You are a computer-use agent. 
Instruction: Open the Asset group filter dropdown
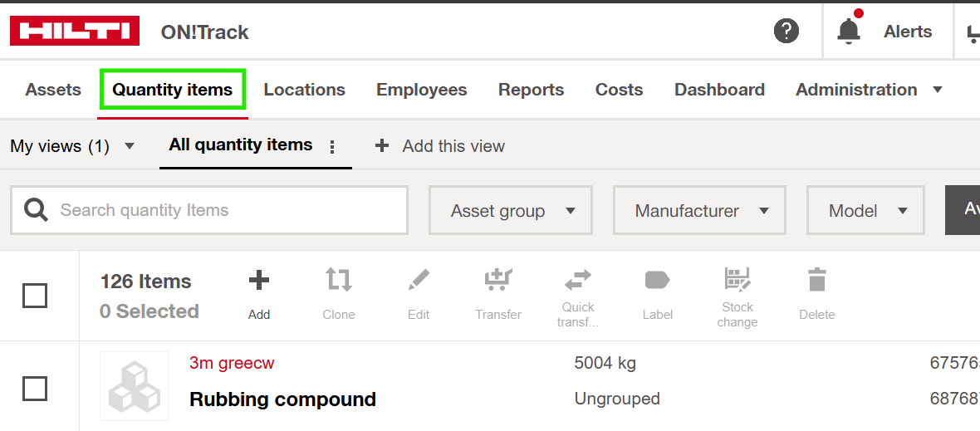tap(510, 210)
